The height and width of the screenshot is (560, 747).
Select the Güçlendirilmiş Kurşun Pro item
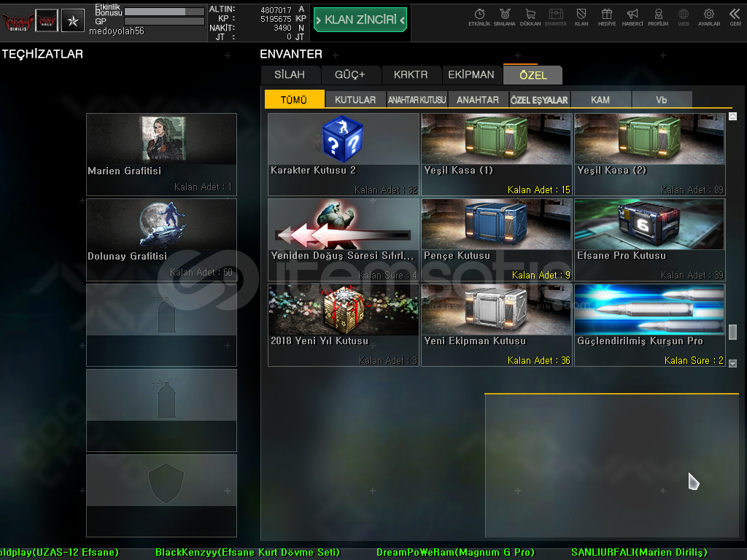(x=650, y=325)
